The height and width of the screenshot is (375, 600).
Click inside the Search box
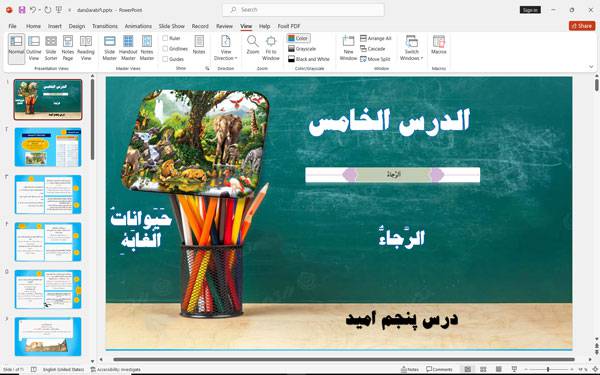click(303, 10)
